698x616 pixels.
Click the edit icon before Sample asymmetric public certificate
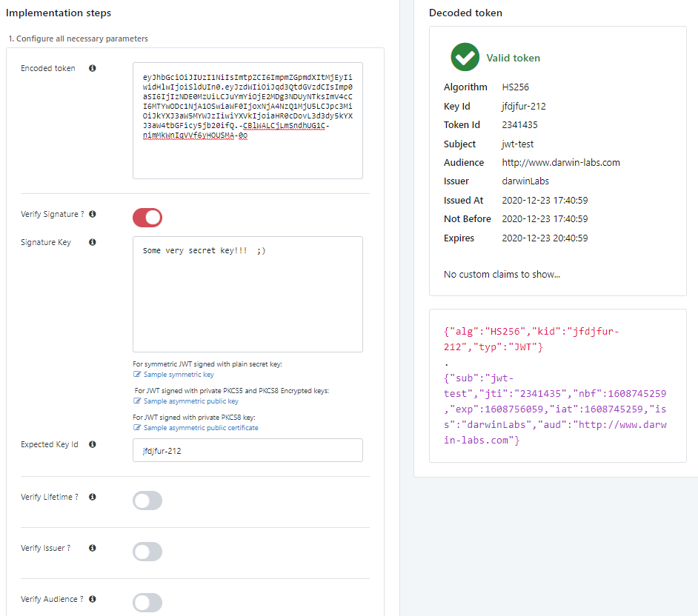[x=136, y=427]
